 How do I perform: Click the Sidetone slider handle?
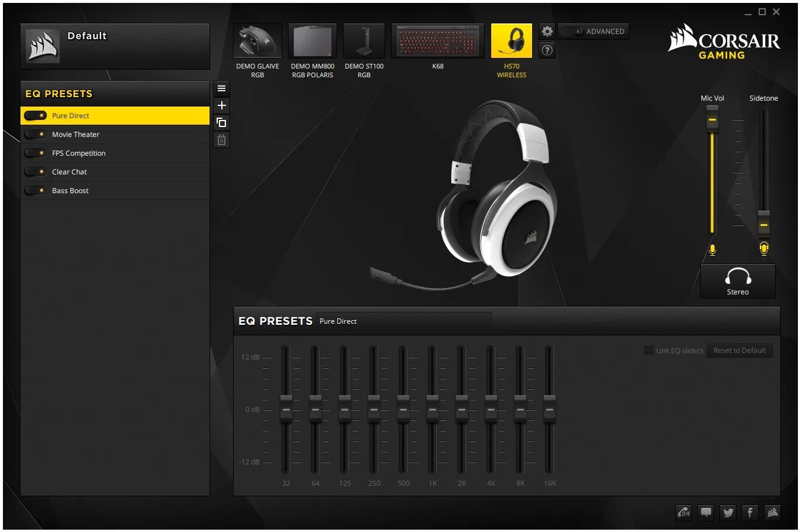(764, 225)
